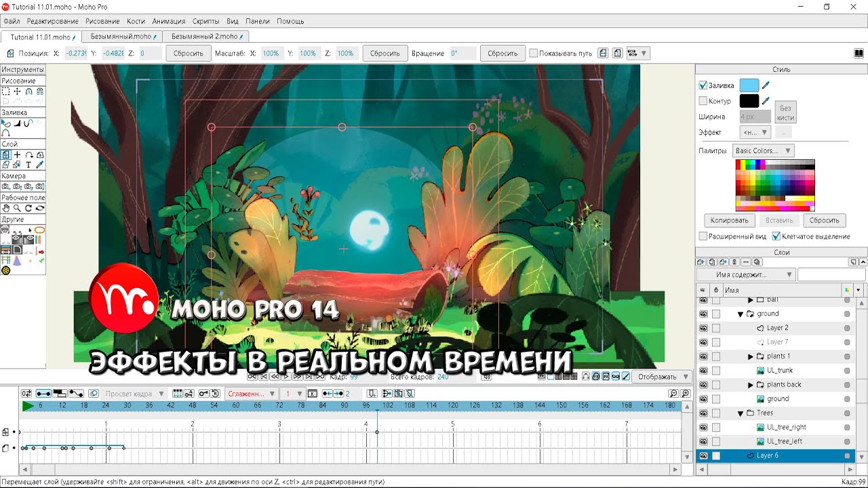Open the Кости menu
Viewport: 868px width, 488px height.
pyautogui.click(x=136, y=21)
